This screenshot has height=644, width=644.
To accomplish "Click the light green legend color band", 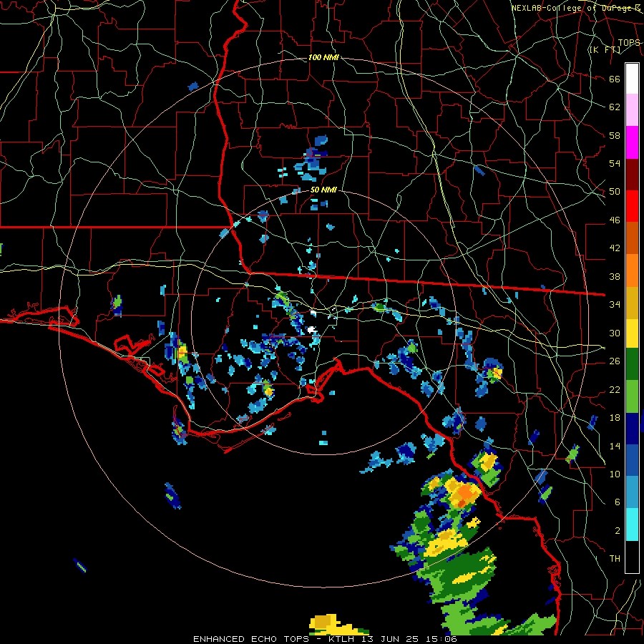I will tap(632, 396).
